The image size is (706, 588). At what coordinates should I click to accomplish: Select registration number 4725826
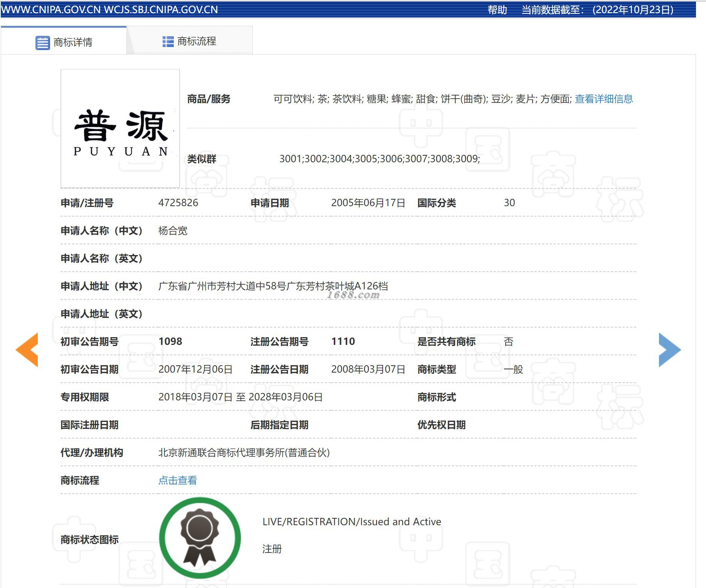coord(178,203)
